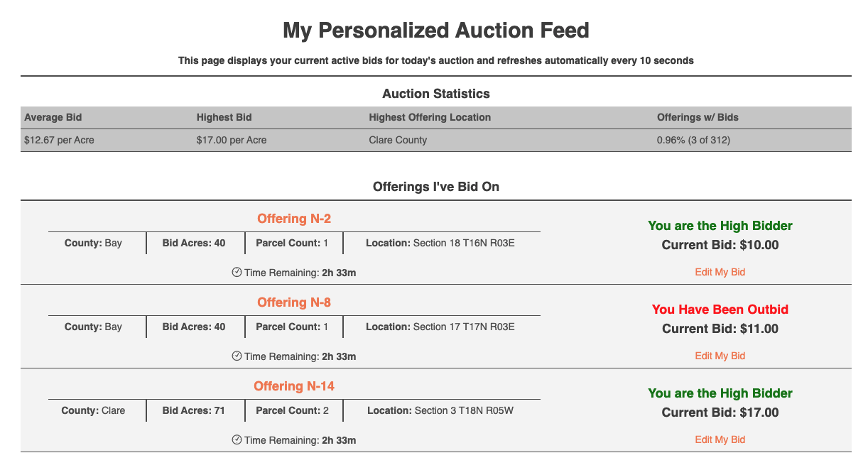Click the clock icon for Offering N-2
Viewport: 868px width, 470px height.
[x=237, y=272]
